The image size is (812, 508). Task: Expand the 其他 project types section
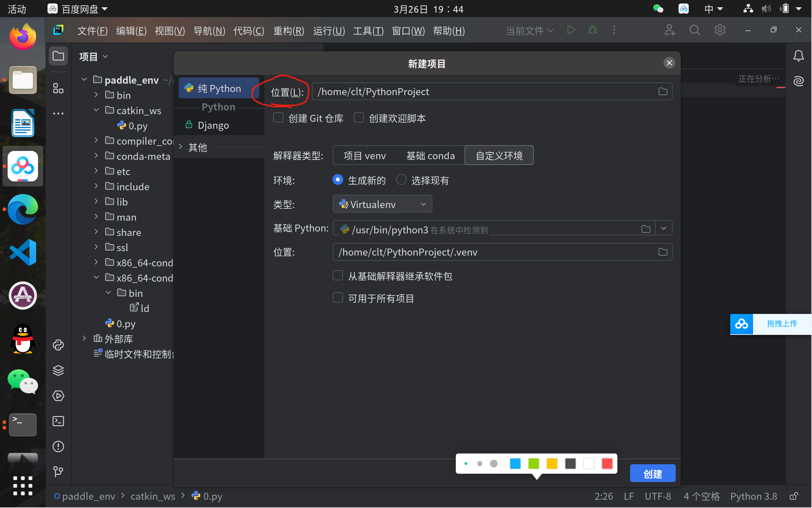[x=181, y=147]
